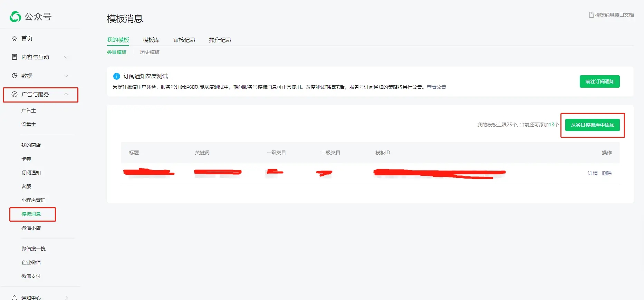
Task: Collapse the 广告与服务 section chevron
Action: pos(66,94)
